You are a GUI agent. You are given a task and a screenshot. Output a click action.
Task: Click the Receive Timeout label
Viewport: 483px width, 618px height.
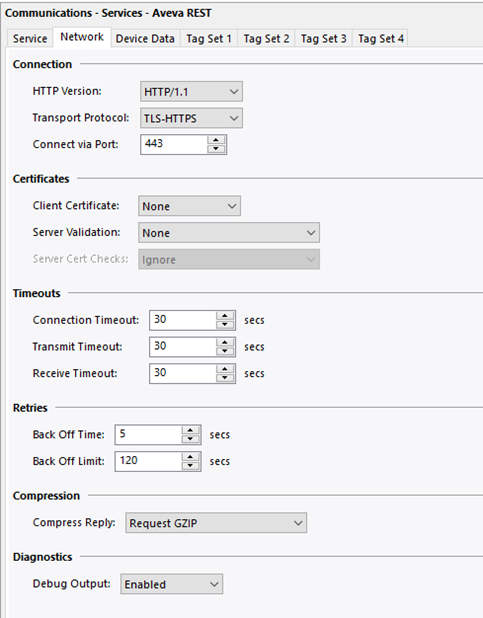pyautogui.click(x=75, y=373)
